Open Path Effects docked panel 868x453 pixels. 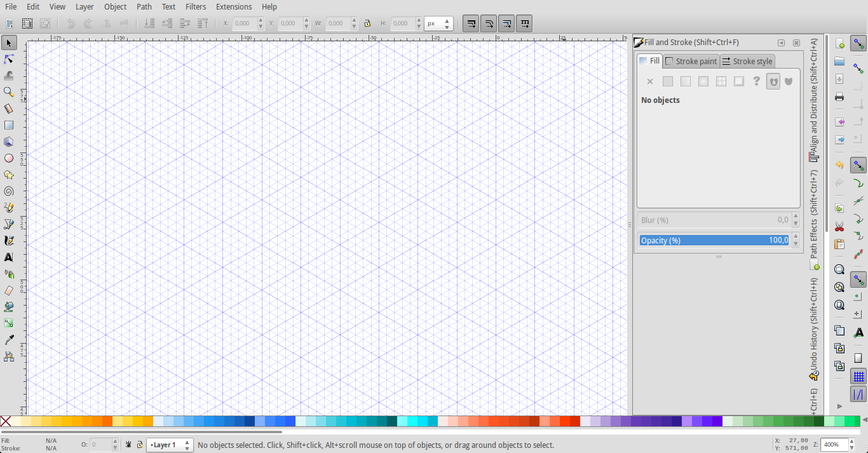click(814, 220)
